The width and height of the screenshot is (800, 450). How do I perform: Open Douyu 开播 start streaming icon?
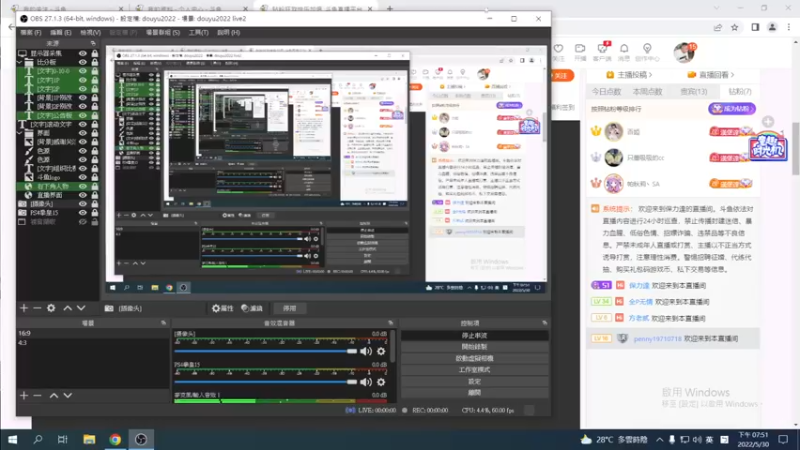pyautogui.click(x=580, y=52)
